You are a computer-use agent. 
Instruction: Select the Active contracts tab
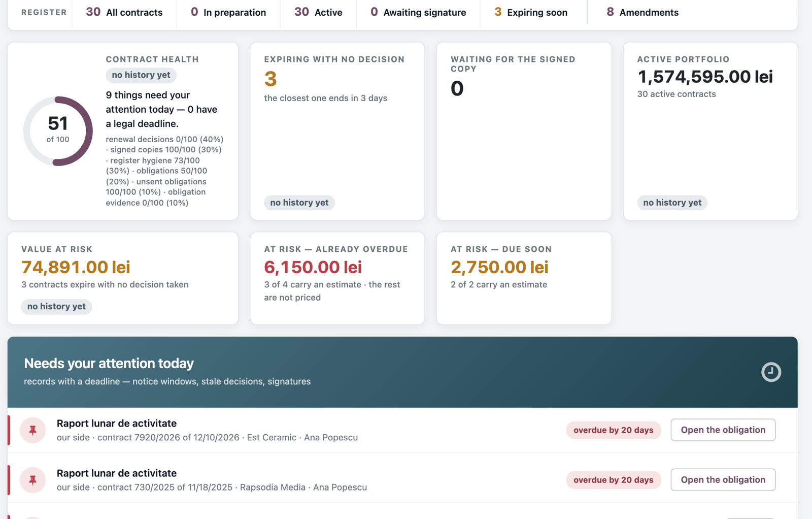(318, 12)
